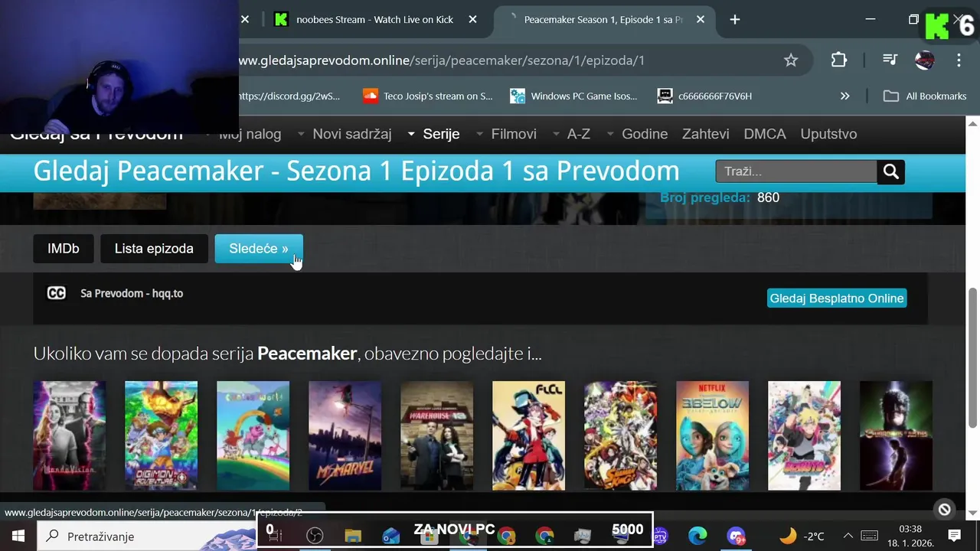
Task: Open the Shaman King poster thumbnail
Action: pos(620,435)
